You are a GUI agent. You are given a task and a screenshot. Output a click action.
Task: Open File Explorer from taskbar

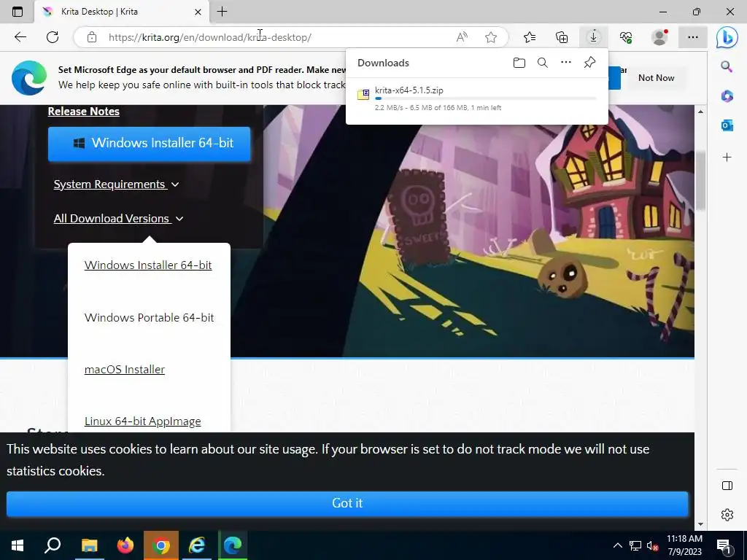pyautogui.click(x=89, y=545)
